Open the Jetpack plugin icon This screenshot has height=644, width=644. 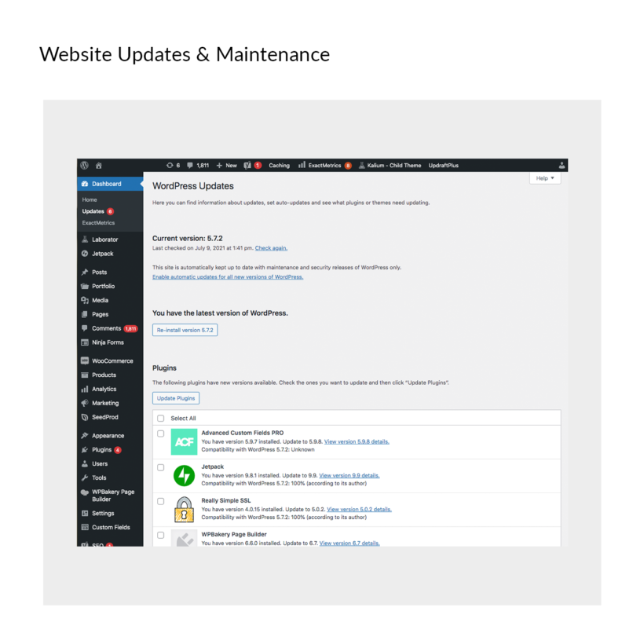[184, 476]
